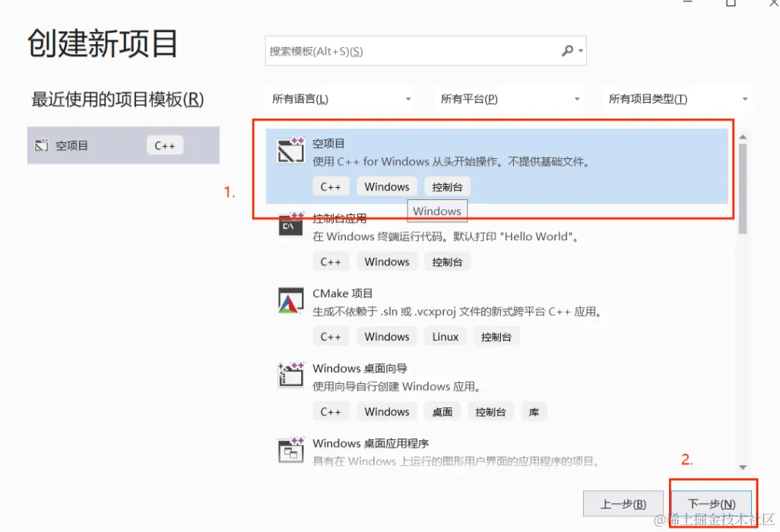
Task: Click the 使用向导自行创建 Windows 应用 description
Action: point(396,386)
